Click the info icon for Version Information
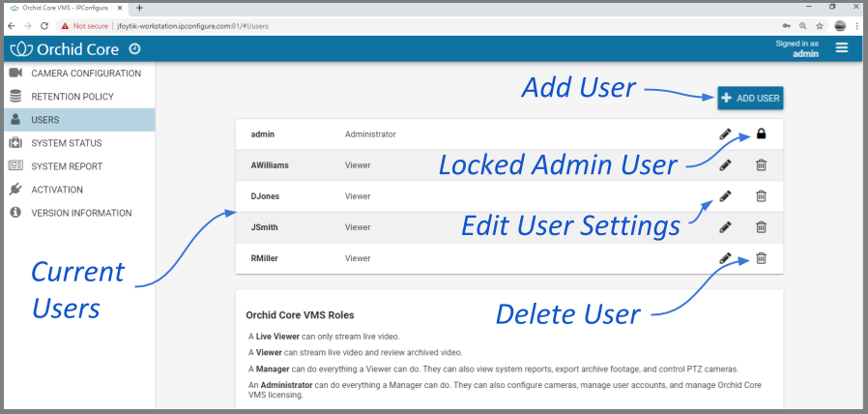 15,213
